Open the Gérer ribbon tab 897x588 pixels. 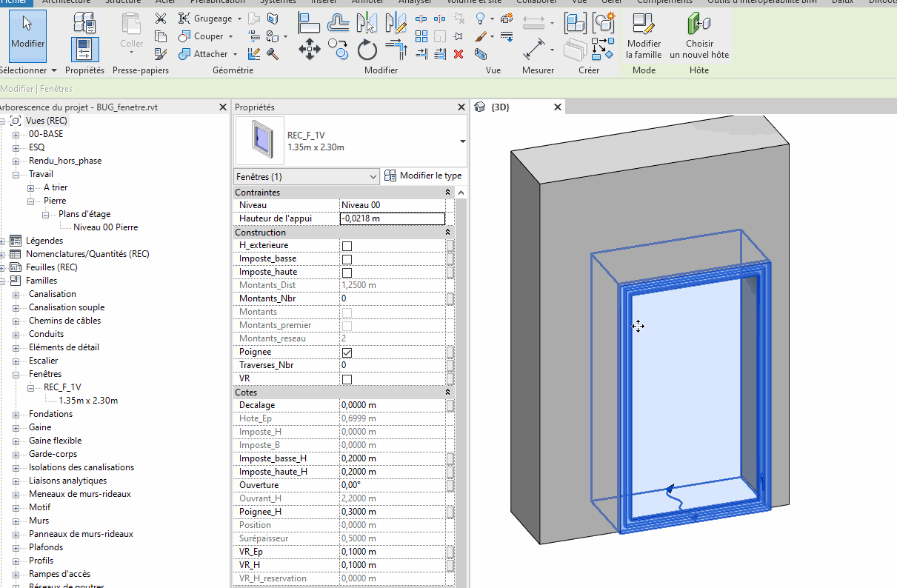point(613,2)
